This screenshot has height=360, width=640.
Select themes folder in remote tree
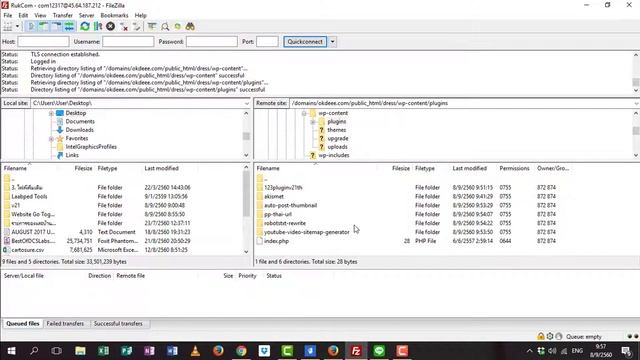(337, 130)
